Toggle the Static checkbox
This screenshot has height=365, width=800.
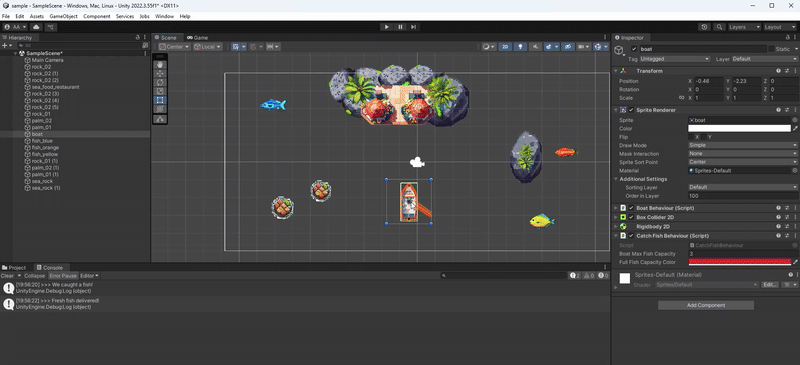(x=771, y=49)
